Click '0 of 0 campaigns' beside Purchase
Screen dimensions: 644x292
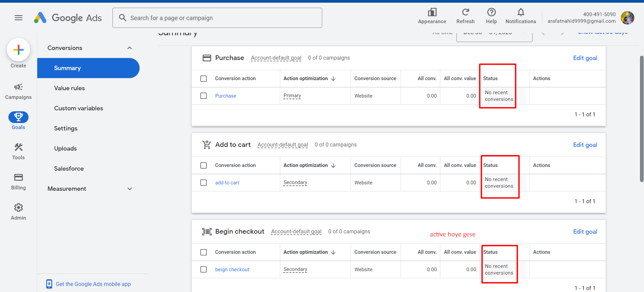coord(329,58)
